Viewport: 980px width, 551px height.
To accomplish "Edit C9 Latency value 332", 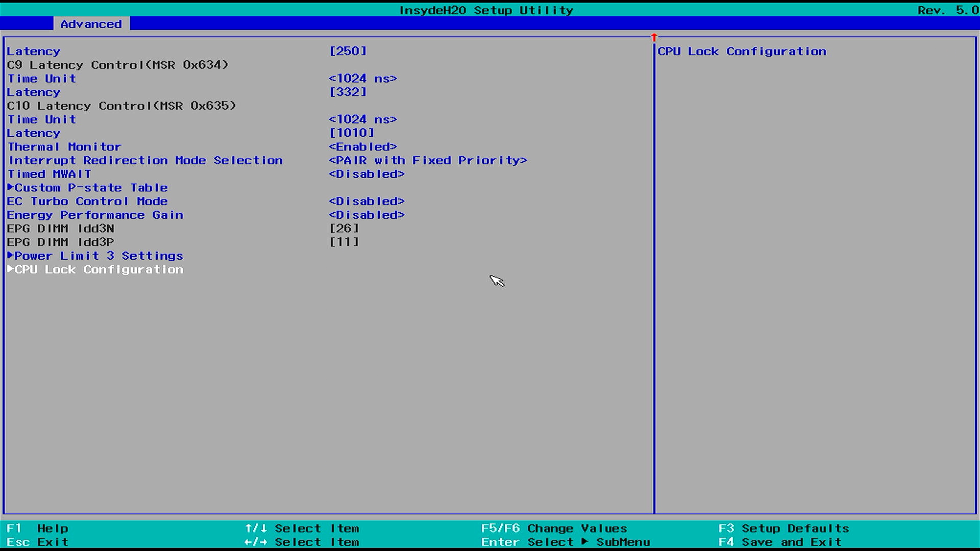I will tap(348, 92).
